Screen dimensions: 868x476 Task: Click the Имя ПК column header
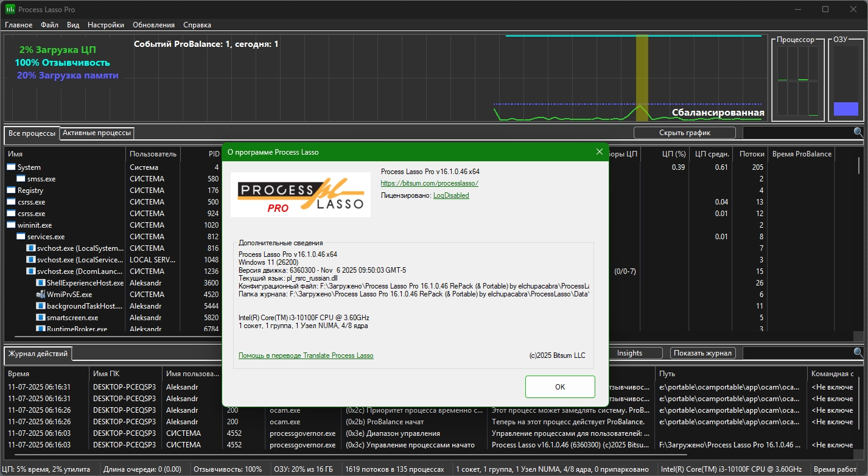coord(125,374)
